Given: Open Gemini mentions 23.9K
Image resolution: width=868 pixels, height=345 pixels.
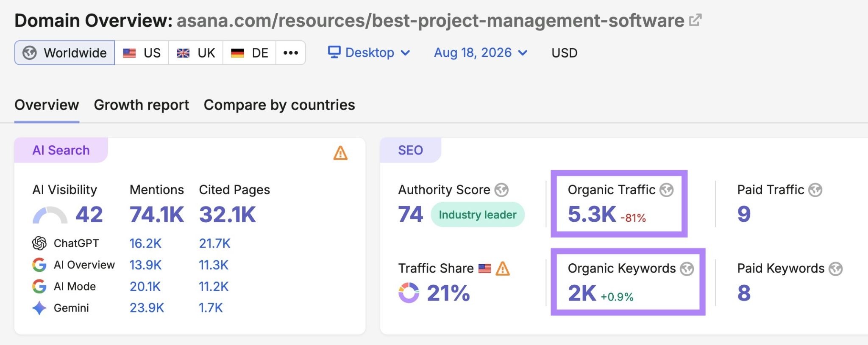Looking at the screenshot, I should [x=147, y=308].
